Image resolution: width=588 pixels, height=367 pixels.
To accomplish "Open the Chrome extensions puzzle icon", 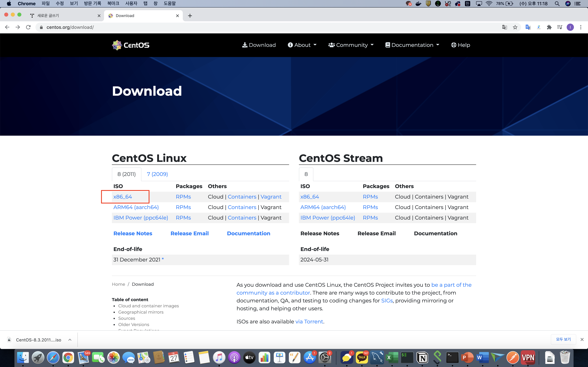I will pos(549,27).
